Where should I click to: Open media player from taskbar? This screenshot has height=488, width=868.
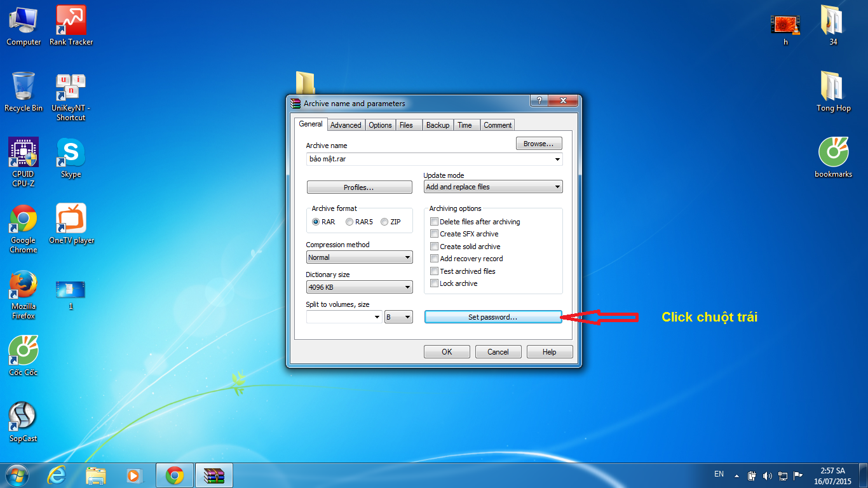tap(133, 475)
